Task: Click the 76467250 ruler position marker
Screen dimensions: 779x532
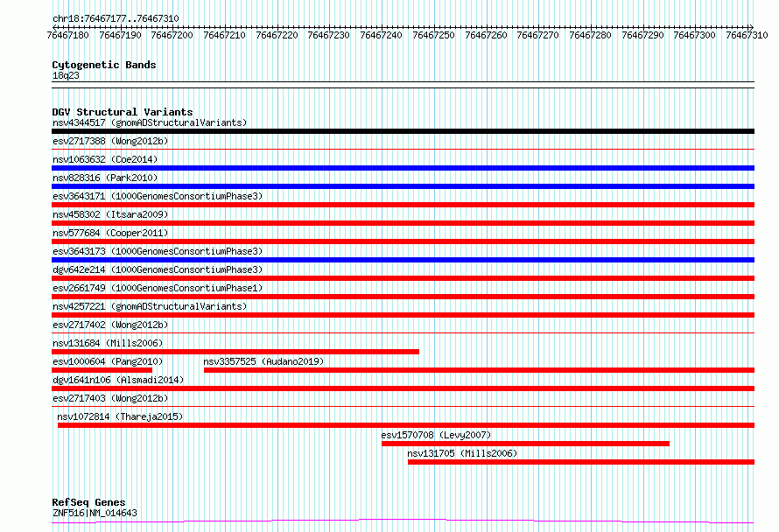Action: click(433, 35)
